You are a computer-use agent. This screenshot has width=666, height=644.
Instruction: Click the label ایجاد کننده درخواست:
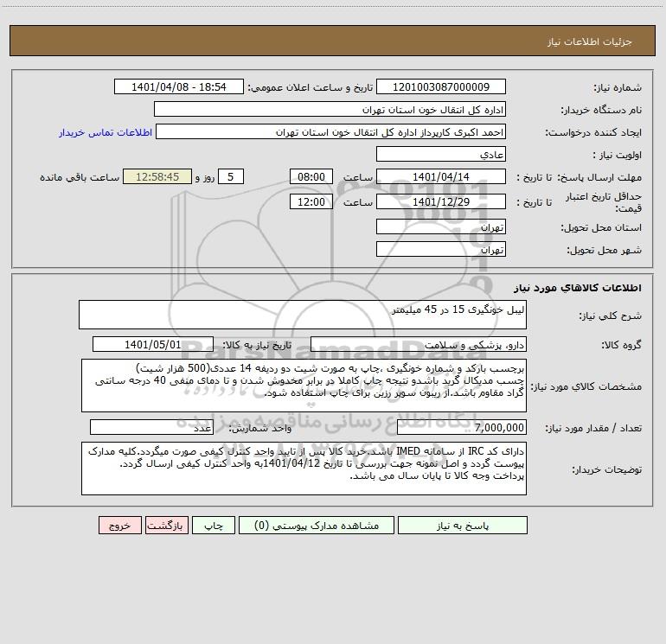click(593, 133)
